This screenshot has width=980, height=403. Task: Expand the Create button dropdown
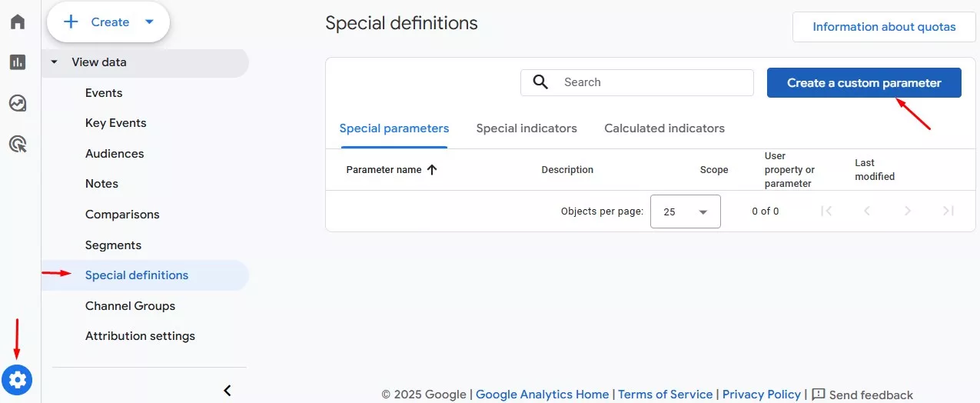[x=150, y=22]
